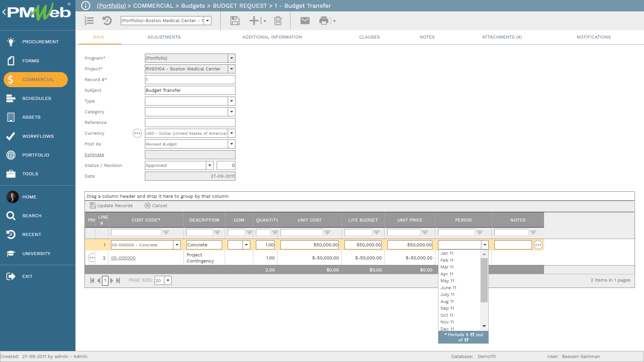Expand the Currency dropdown arrow

coord(231,133)
